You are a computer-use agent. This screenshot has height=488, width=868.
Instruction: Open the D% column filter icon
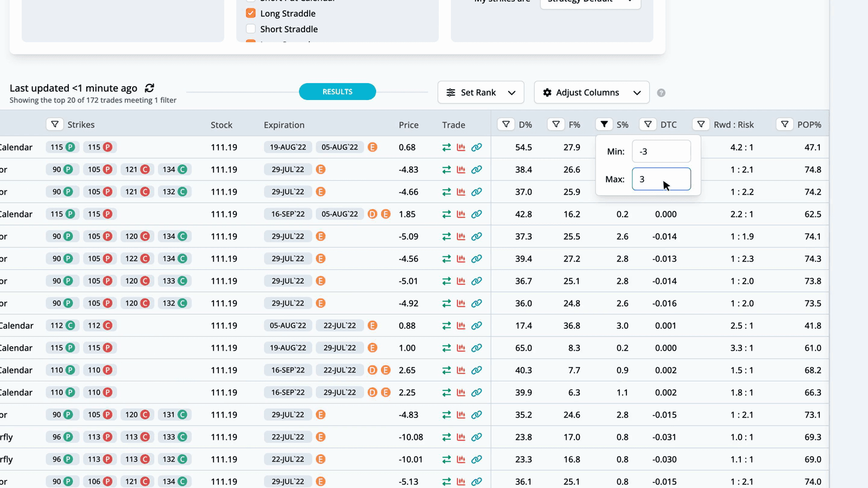click(506, 124)
